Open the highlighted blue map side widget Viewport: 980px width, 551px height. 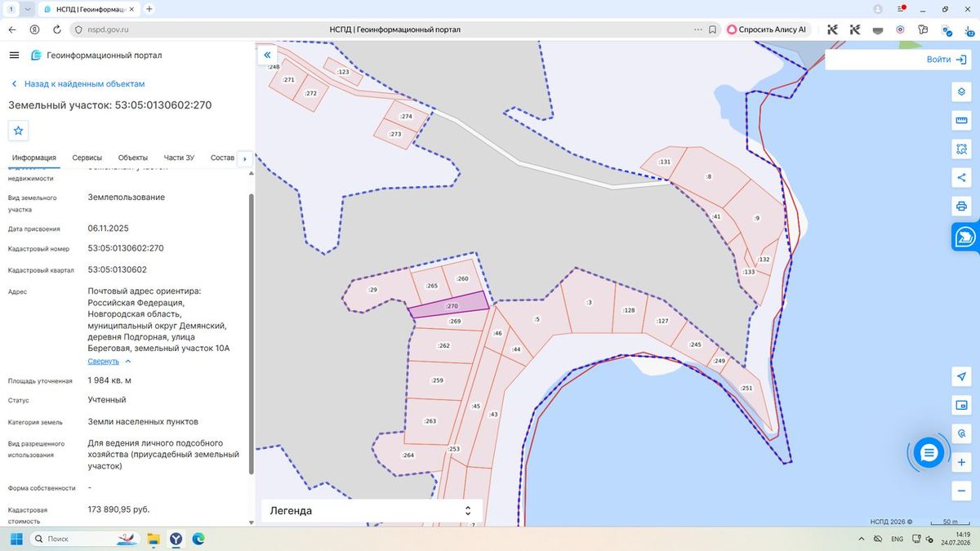965,238
